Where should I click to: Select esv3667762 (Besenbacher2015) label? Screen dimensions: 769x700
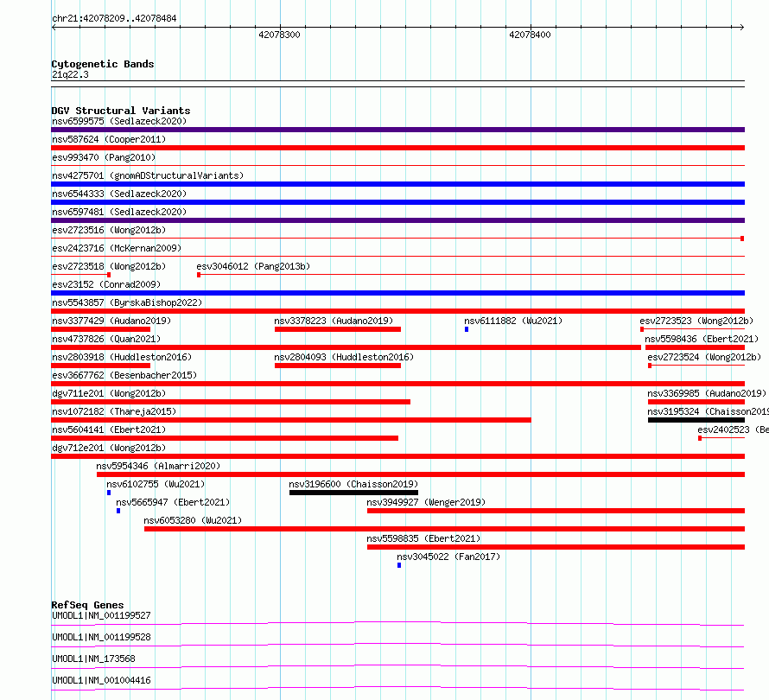124,375
